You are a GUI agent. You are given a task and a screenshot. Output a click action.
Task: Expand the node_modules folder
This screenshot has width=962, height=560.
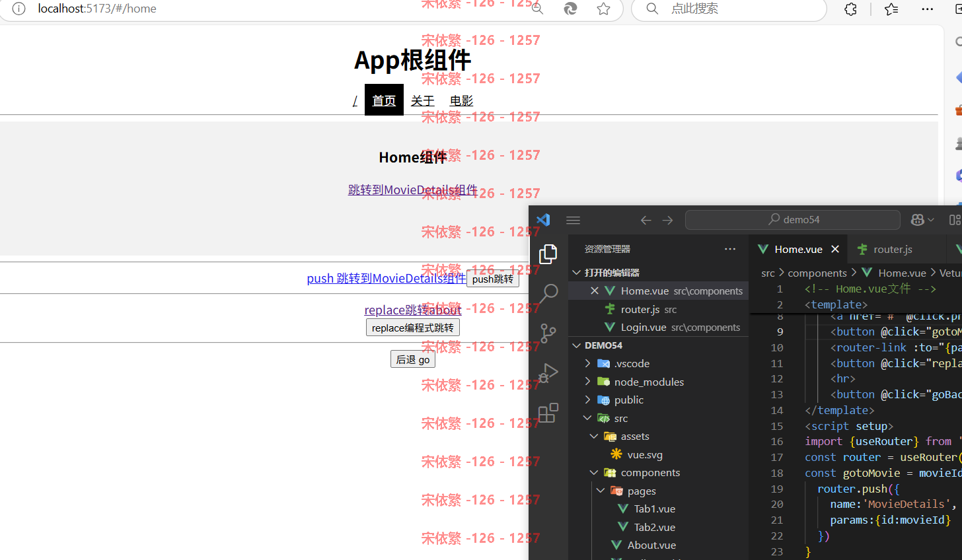coord(587,382)
